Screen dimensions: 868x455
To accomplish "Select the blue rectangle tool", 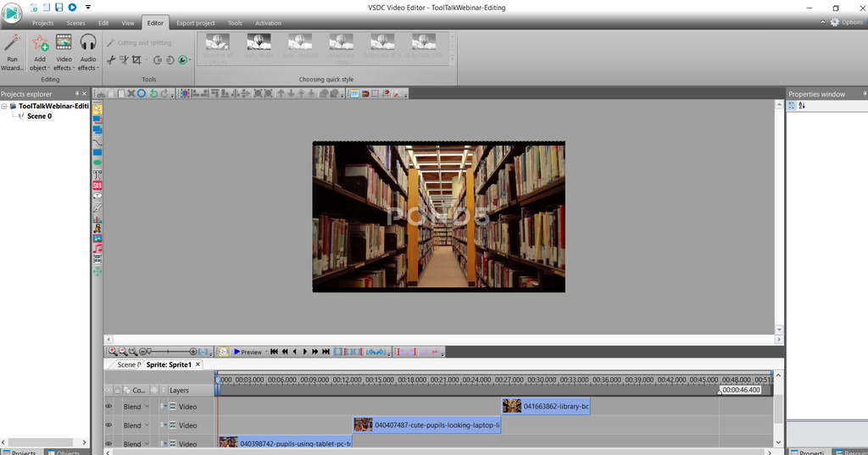I will (x=97, y=153).
